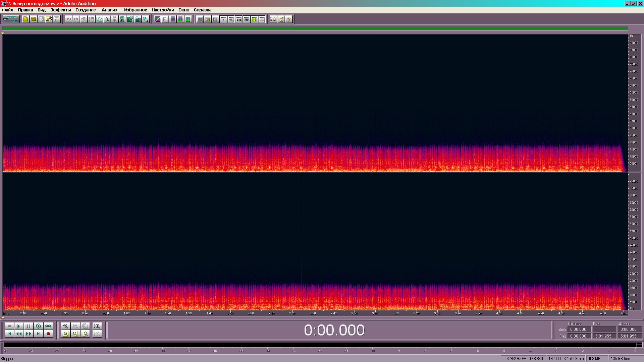Open the Анализ menu
The image size is (644, 362).
(x=109, y=10)
